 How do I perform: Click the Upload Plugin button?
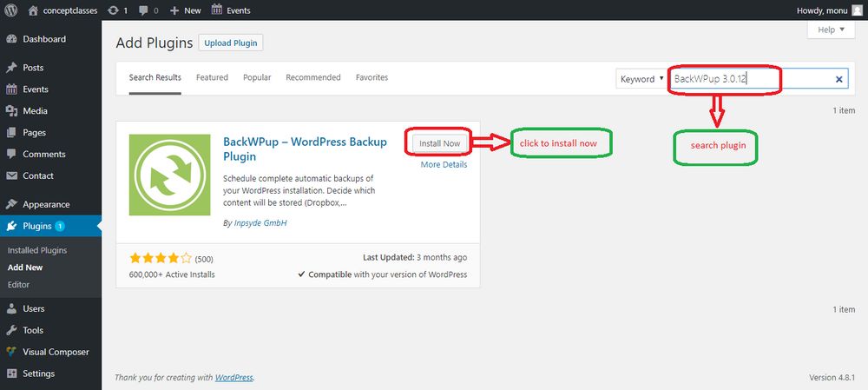click(231, 43)
